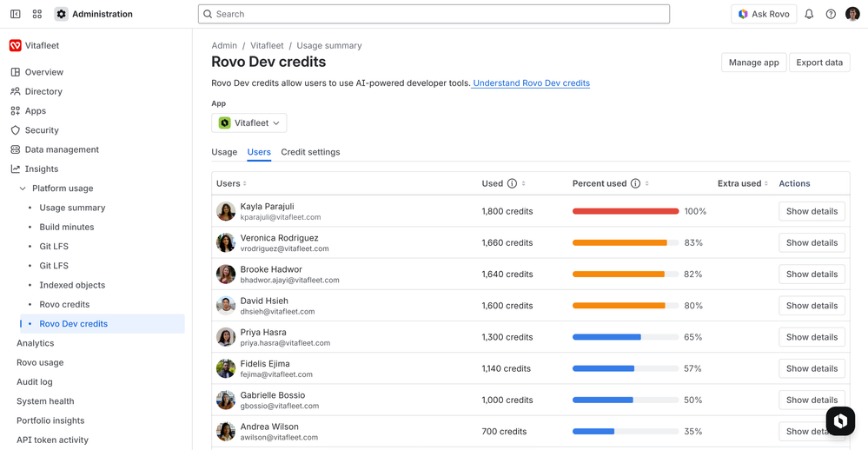Image resolution: width=868 pixels, height=450 pixels.
Task: Click the email bhadwor.ajayi@vitafleet.com
Action: (x=289, y=280)
